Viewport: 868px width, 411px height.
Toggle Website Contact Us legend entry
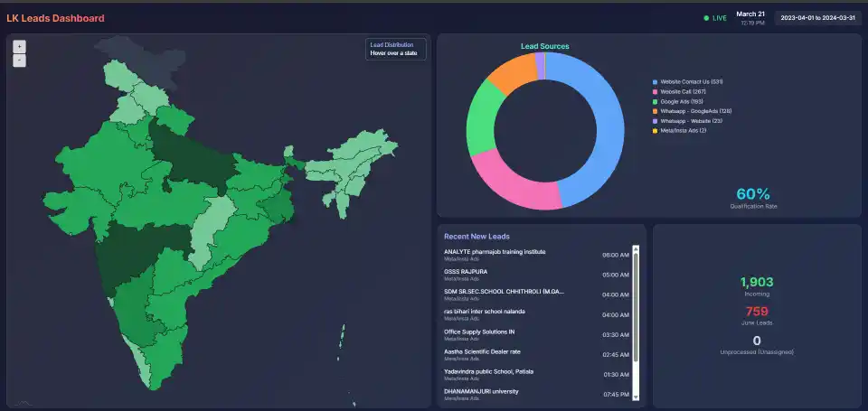point(688,82)
